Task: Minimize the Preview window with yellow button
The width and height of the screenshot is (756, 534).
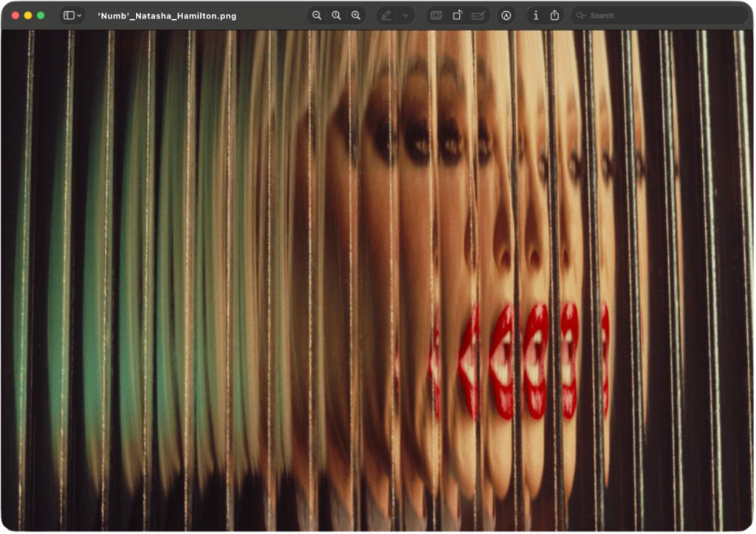Action: click(x=28, y=16)
